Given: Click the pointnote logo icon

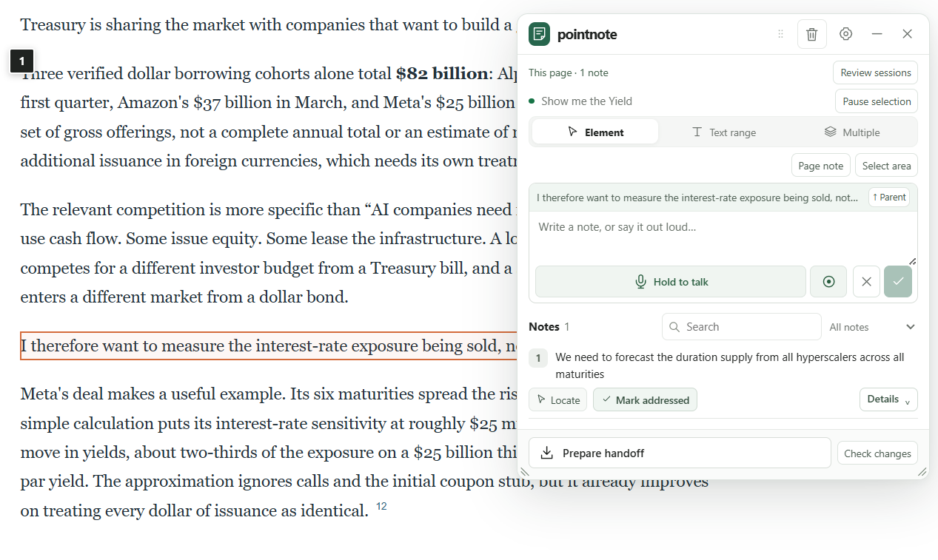Looking at the screenshot, I should pos(539,34).
